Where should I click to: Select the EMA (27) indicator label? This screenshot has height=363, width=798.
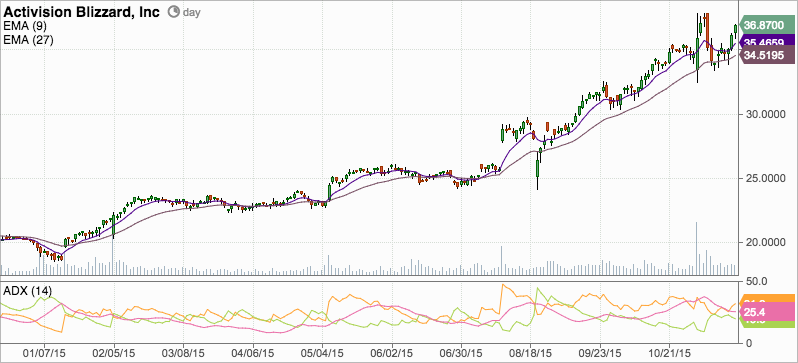pos(28,40)
